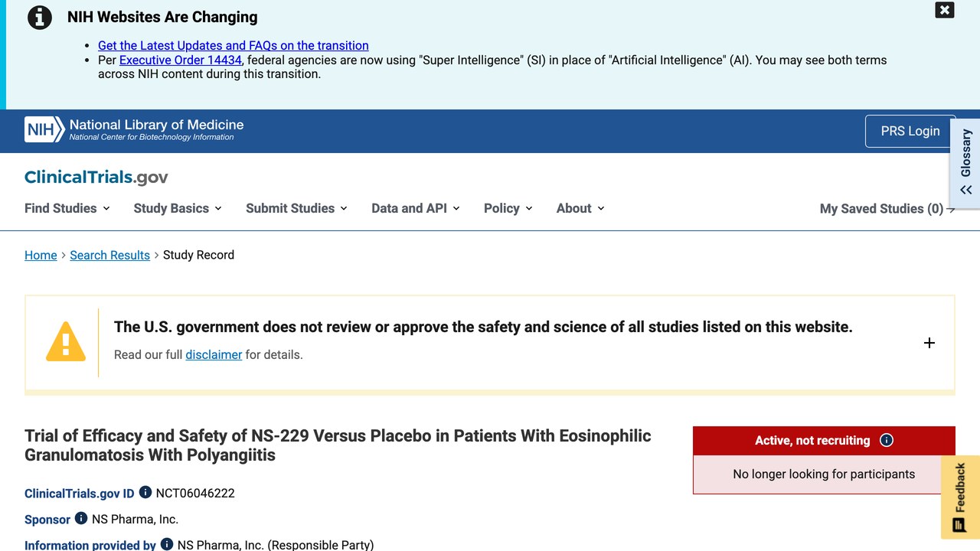Open the Find Studies dropdown menu

[67, 208]
